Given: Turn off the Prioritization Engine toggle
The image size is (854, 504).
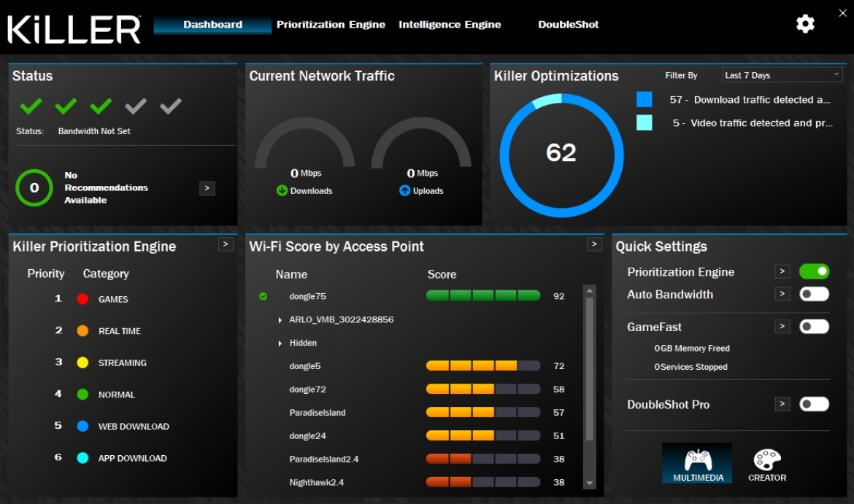Looking at the screenshot, I should (815, 271).
